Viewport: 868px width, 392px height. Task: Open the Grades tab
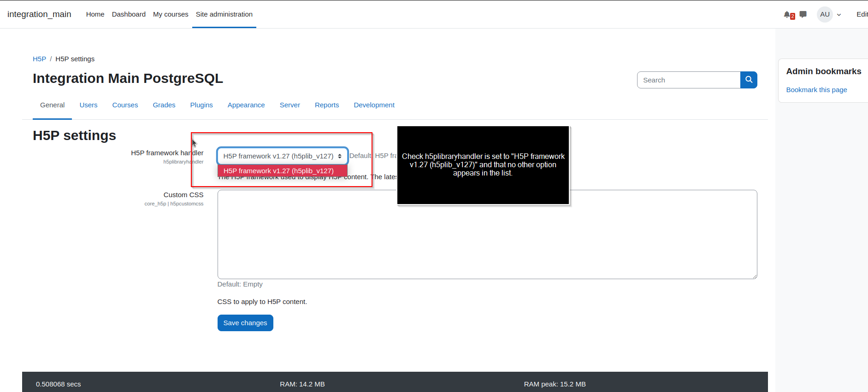(x=164, y=105)
